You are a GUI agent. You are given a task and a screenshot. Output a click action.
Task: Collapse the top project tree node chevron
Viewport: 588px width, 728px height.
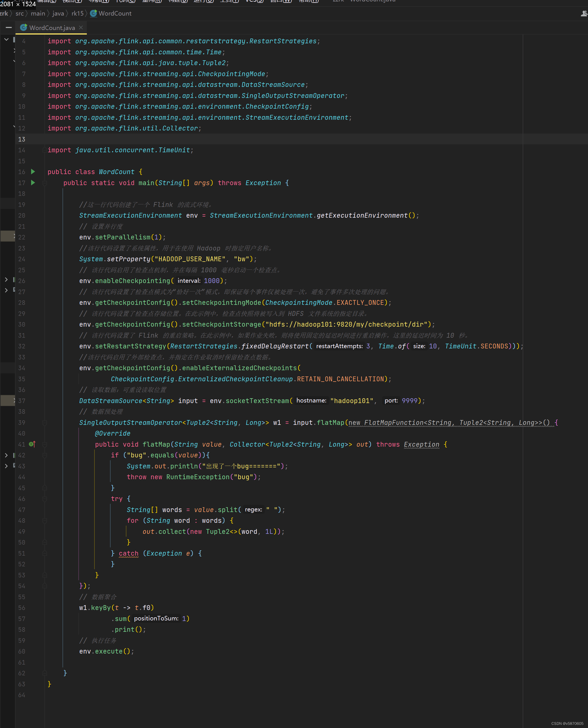point(6,40)
